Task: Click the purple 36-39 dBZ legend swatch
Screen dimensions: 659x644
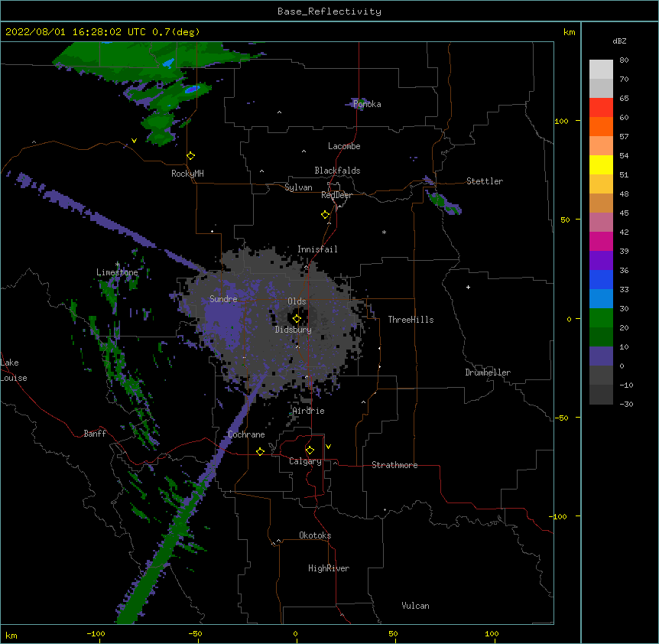Action: (x=601, y=261)
